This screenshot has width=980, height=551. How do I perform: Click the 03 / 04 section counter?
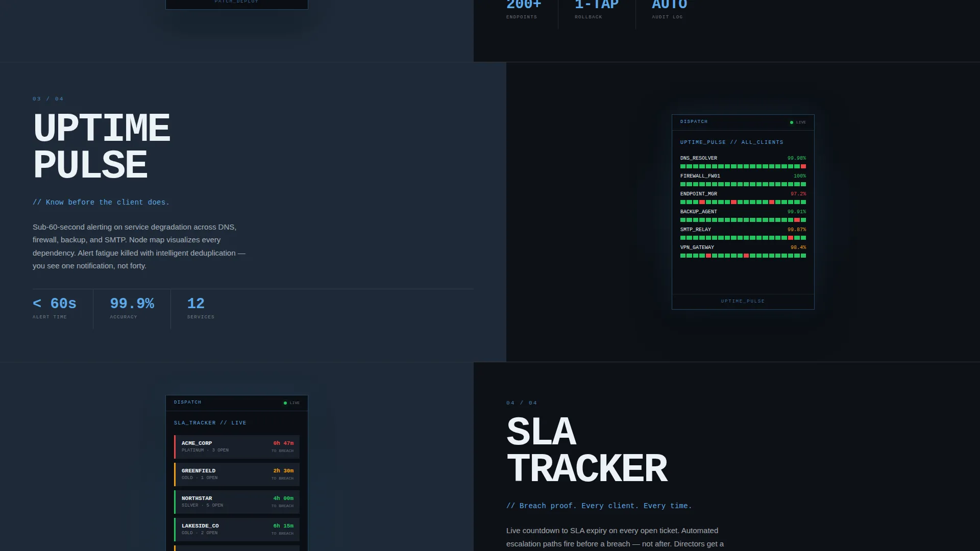coord(48,99)
